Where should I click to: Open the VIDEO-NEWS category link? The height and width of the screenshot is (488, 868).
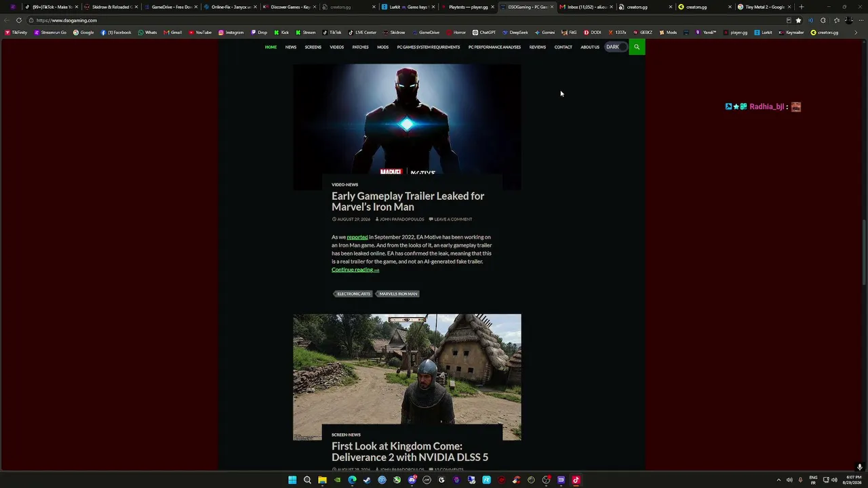click(344, 184)
